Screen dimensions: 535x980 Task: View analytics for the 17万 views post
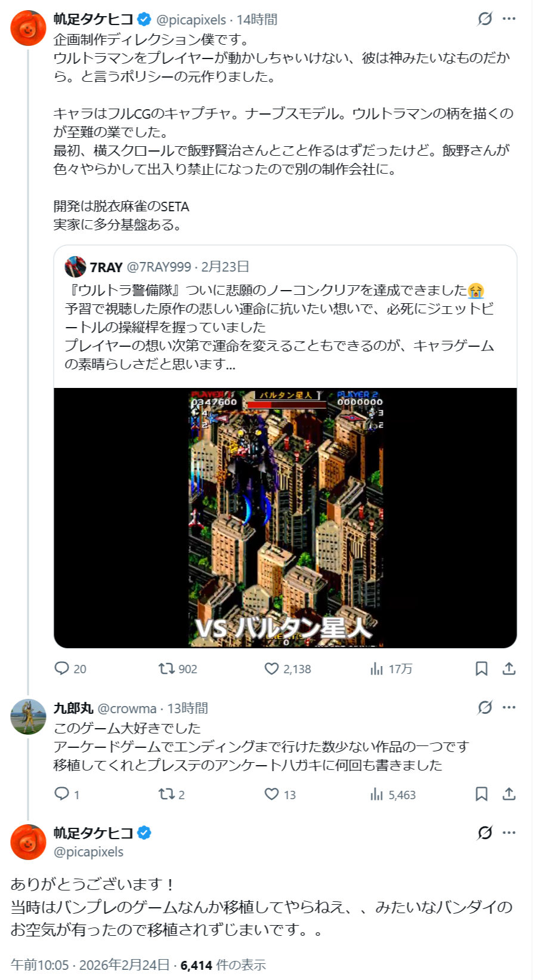(376, 668)
